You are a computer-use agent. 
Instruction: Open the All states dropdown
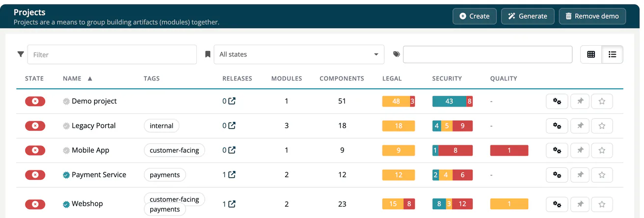point(299,54)
